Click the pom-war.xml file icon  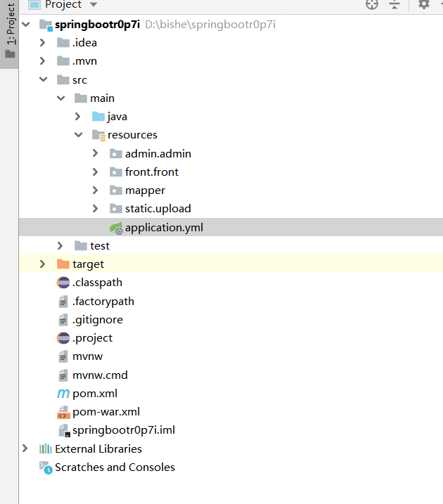coord(63,412)
